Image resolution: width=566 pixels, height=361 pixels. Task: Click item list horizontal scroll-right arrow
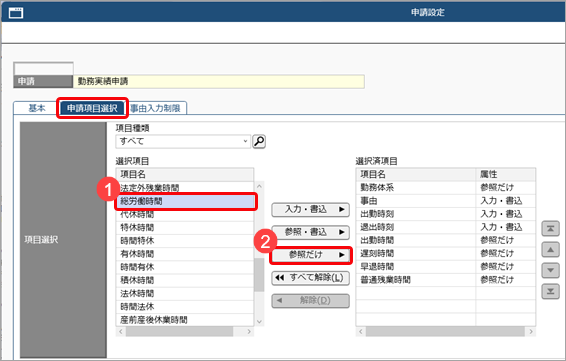point(249,331)
